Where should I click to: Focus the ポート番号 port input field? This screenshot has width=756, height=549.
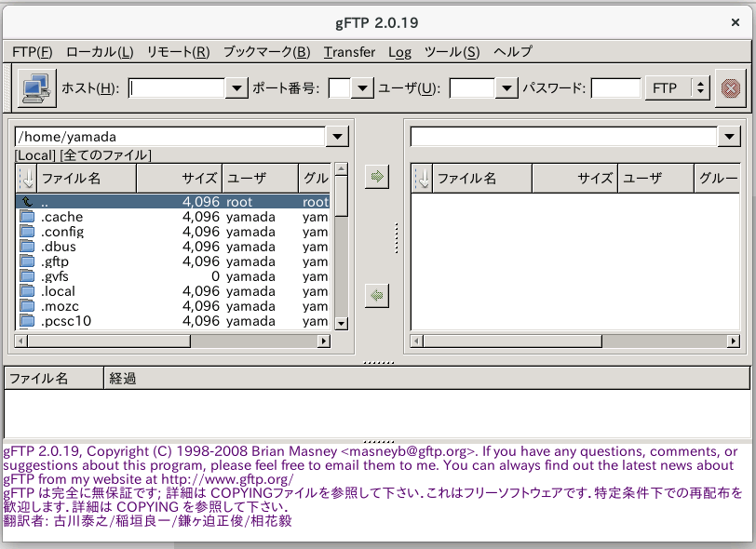click(340, 88)
